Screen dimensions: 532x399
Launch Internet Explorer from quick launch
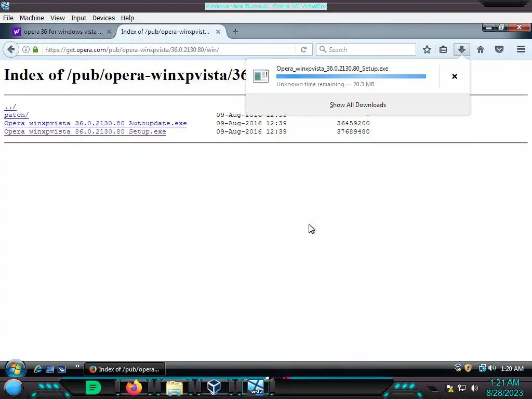pyautogui.click(x=37, y=369)
